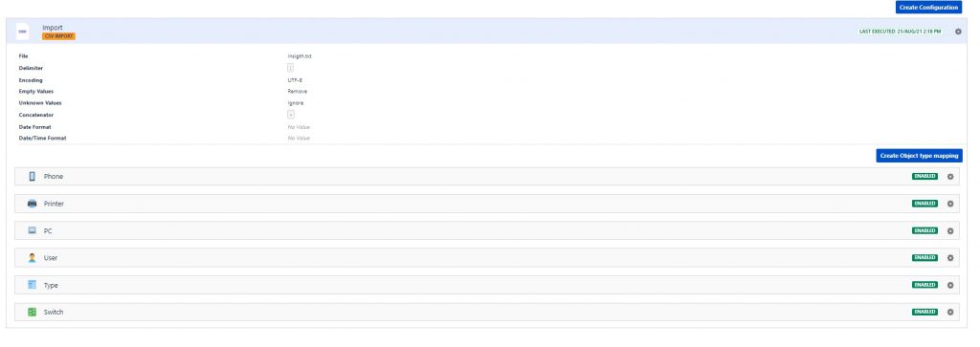Click the CSV IMPORT orange label
This screenshot has height=347, width=980.
point(58,36)
